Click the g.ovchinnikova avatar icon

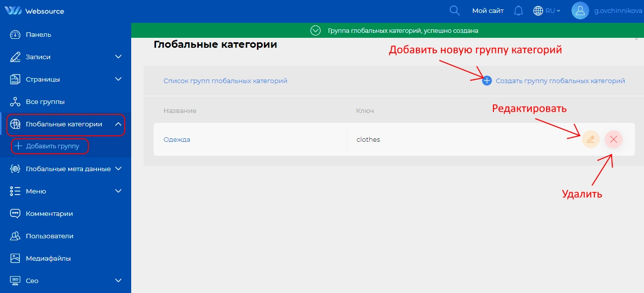click(x=580, y=10)
